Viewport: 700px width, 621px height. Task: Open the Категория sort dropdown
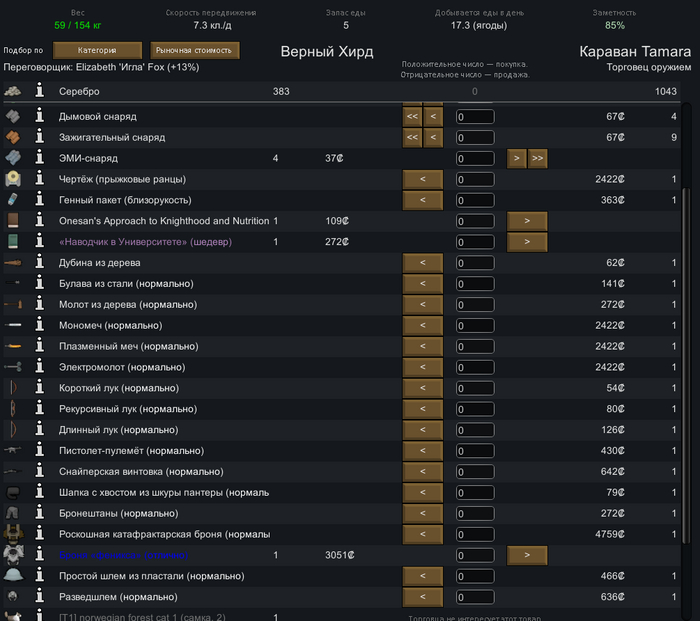point(97,50)
